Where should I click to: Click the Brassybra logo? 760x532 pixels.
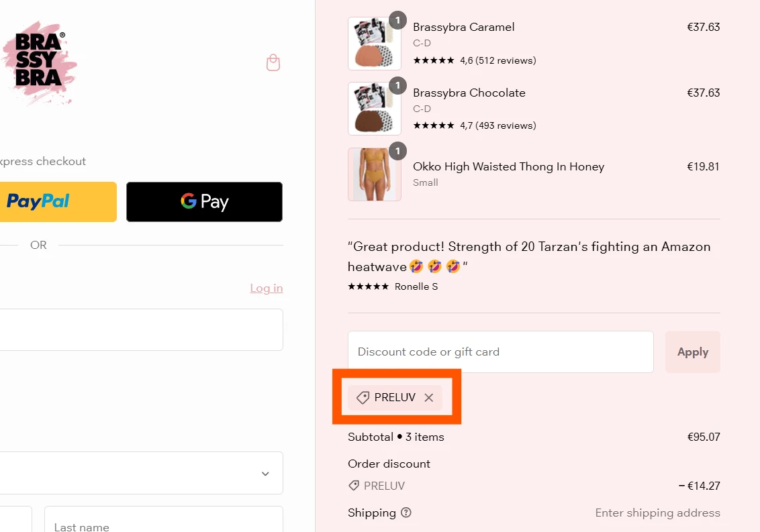pos(39,62)
